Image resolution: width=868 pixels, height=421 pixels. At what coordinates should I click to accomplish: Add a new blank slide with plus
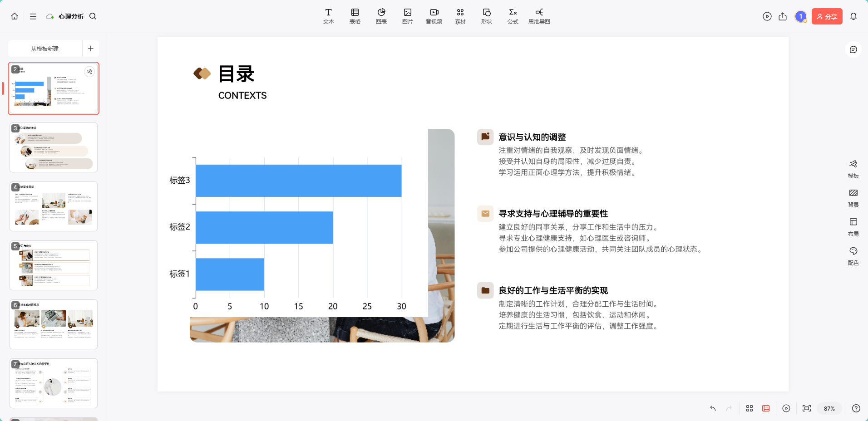91,49
